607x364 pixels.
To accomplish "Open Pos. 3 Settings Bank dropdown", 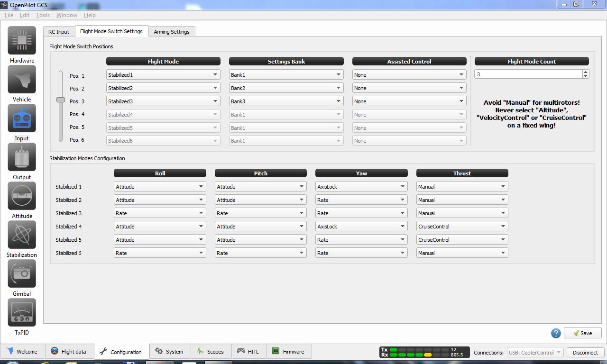I will tap(286, 101).
